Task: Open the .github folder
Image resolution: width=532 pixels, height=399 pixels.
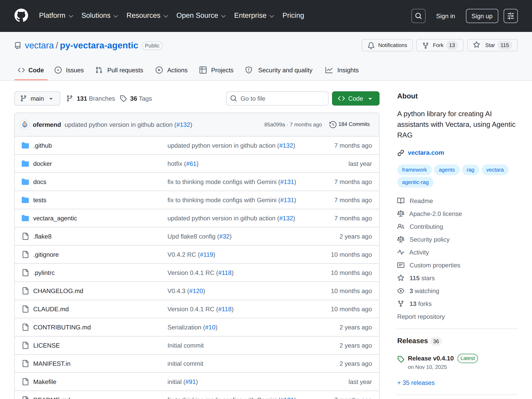Action: tap(42, 145)
